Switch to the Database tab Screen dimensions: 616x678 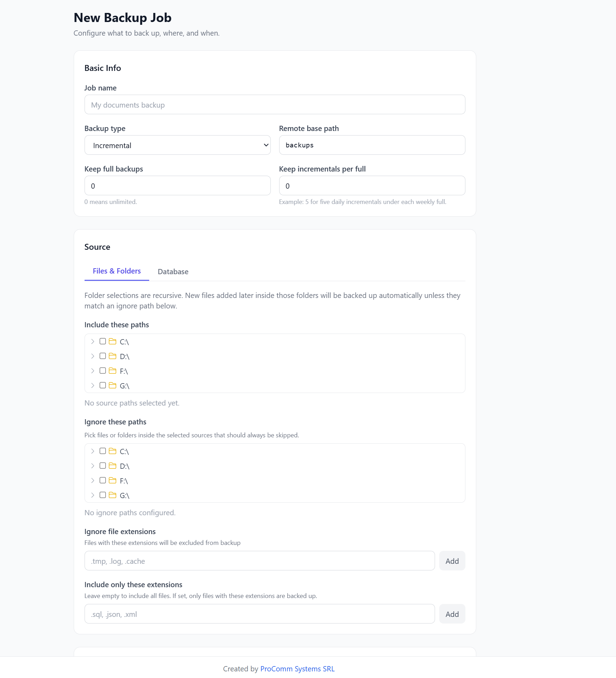[x=173, y=271]
